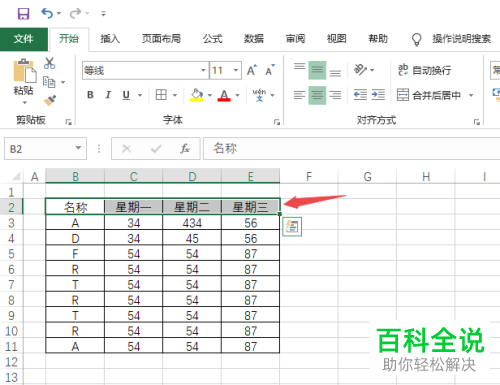This screenshot has height=385, width=500.
Task: Click the decrease indent icon
Action: click(360, 95)
